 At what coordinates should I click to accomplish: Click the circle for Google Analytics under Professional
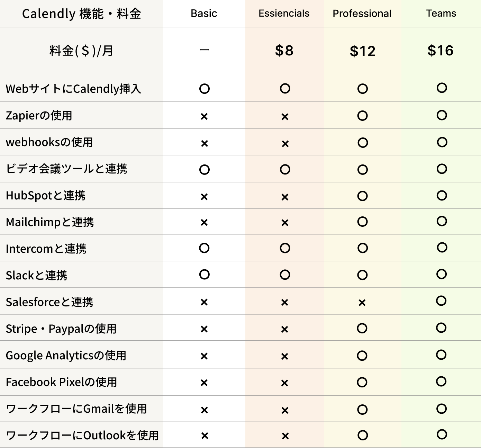coord(362,356)
